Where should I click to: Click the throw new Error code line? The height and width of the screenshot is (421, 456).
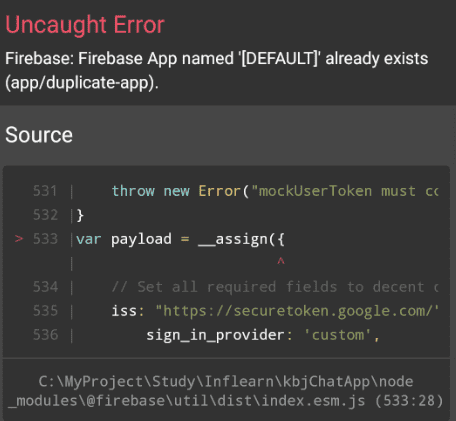(x=275, y=191)
